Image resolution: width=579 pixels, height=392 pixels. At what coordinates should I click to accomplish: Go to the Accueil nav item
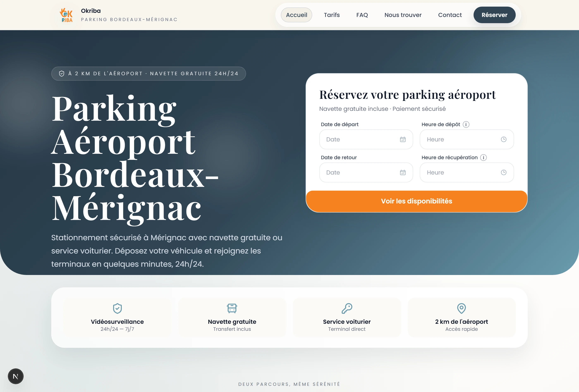pos(297,15)
